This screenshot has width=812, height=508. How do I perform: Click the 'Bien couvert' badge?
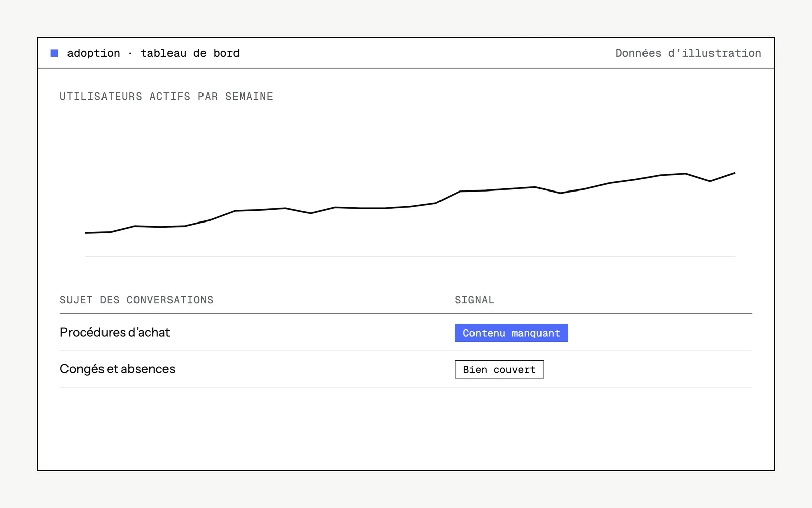pyautogui.click(x=499, y=370)
